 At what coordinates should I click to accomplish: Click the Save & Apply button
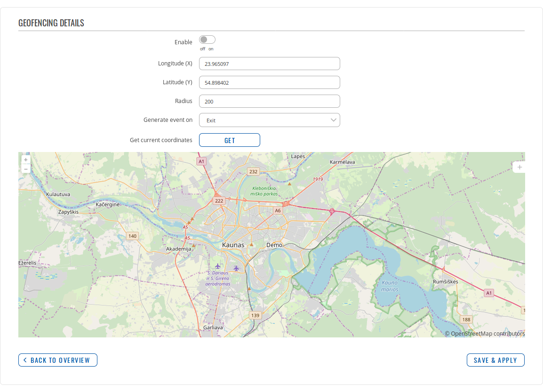[495, 360]
